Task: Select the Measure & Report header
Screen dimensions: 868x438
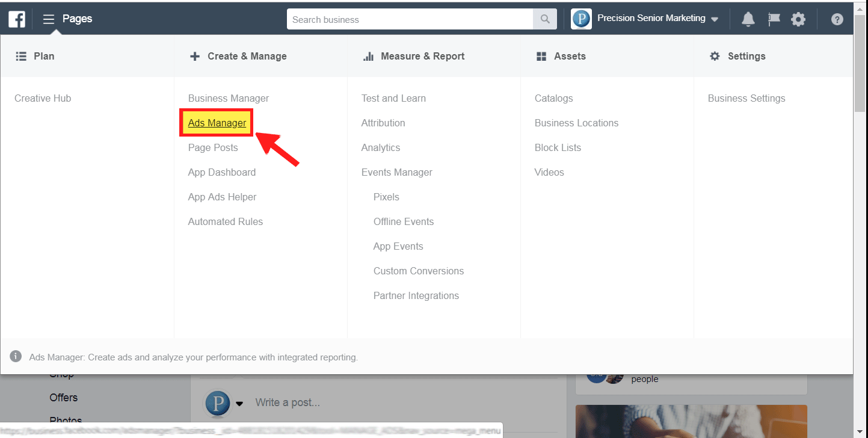Action: pyautogui.click(x=414, y=56)
